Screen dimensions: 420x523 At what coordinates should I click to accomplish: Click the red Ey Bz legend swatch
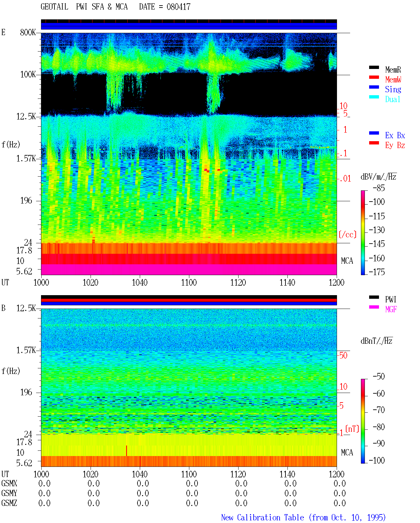pyautogui.click(x=374, y=143)
